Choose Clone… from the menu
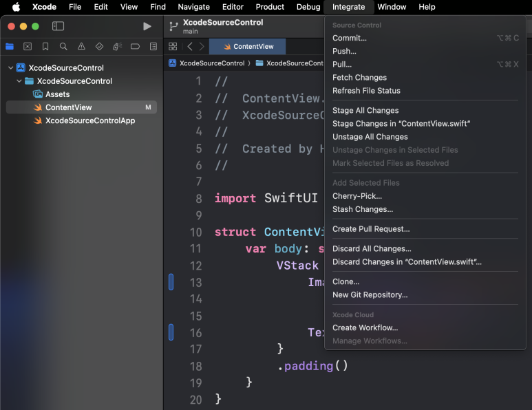Screen dimensions: 532x410 tap(425, 281)
